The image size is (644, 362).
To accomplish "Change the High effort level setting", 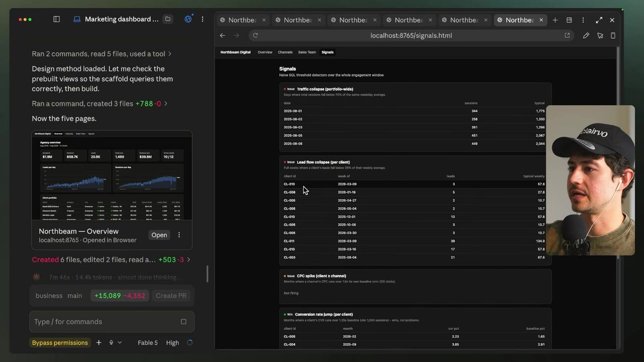I will coord(173,342).
